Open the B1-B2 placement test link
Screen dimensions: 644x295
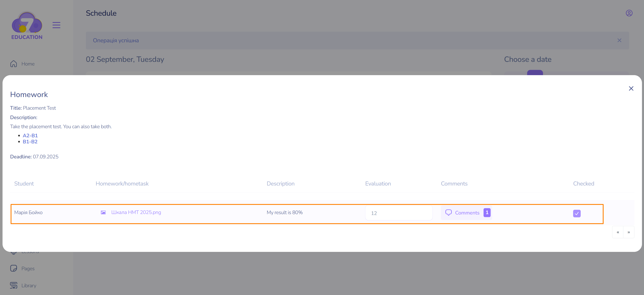coord(30,142)
